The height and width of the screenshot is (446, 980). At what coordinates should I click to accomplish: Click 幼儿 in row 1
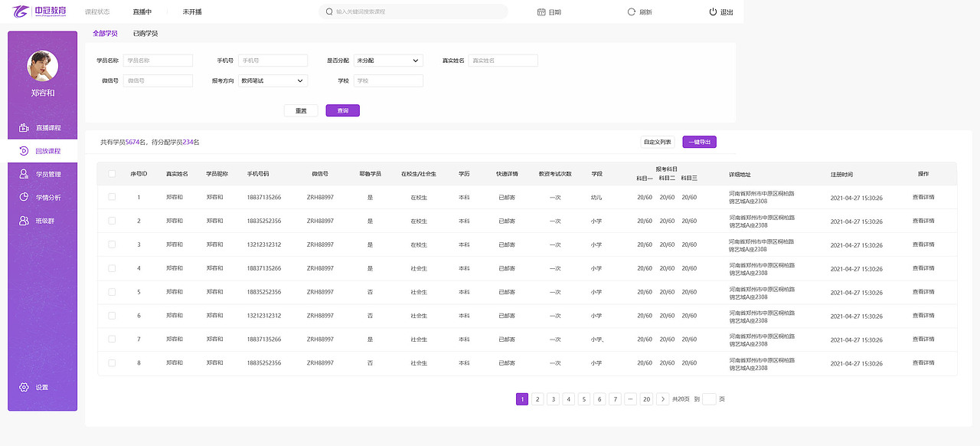596,198
